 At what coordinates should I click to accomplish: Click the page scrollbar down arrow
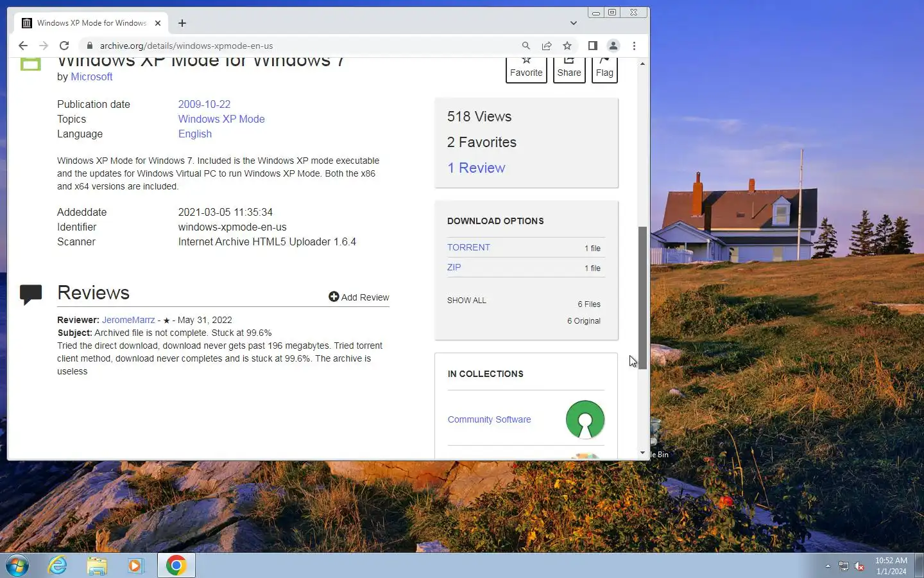pos(642,453)
